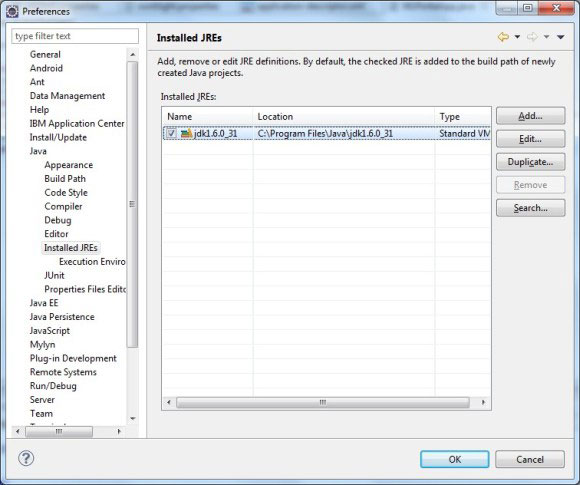The width and height of the screenshot is (580, 485).
Task: Select Java Persistence preferences
Action: (x=62, y=317)
